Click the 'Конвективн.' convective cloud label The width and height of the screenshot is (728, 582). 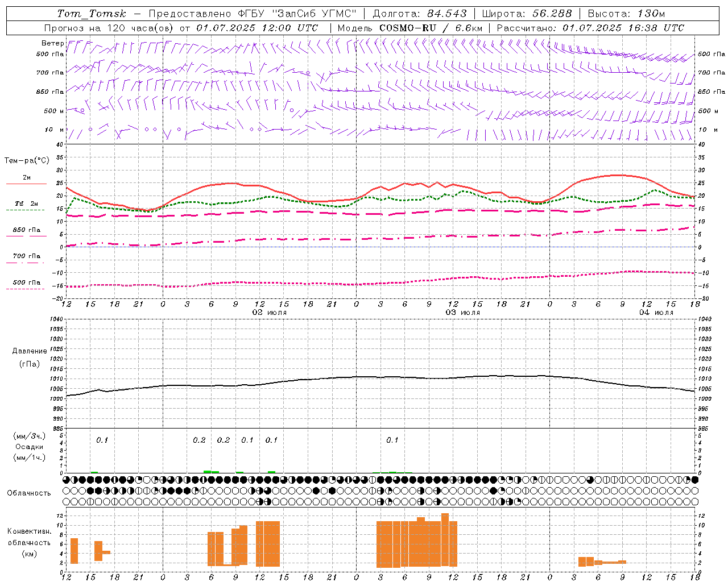pos(29,531)
